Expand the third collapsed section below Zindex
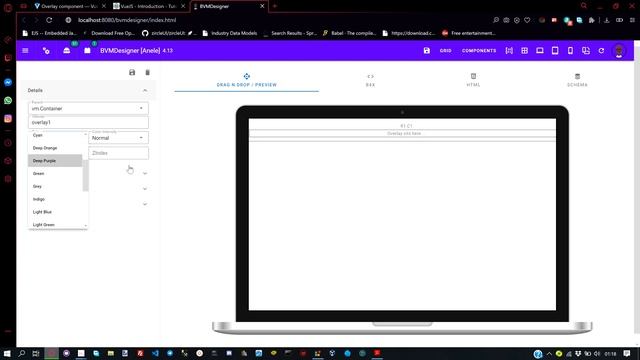The height and width of the screenshot is (360, 640). coord(145,204)
